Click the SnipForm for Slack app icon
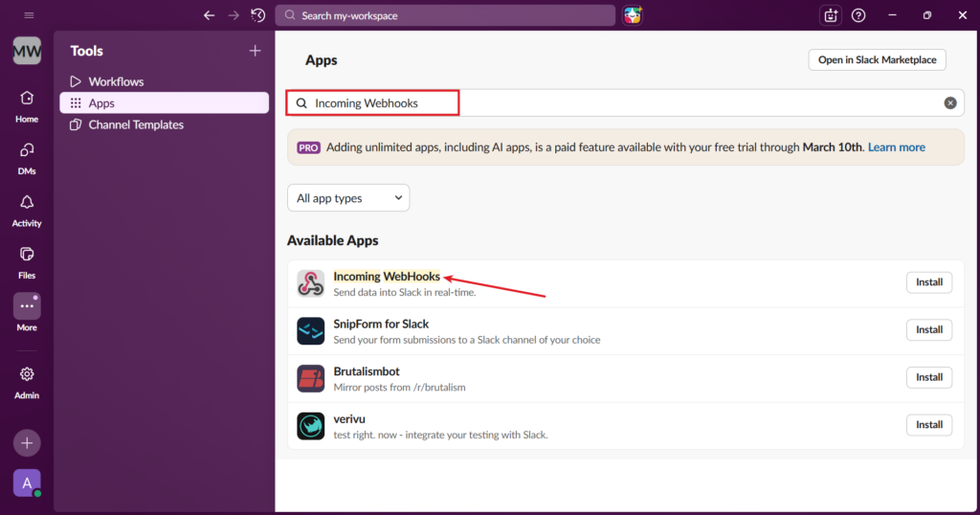 point(311,331)
